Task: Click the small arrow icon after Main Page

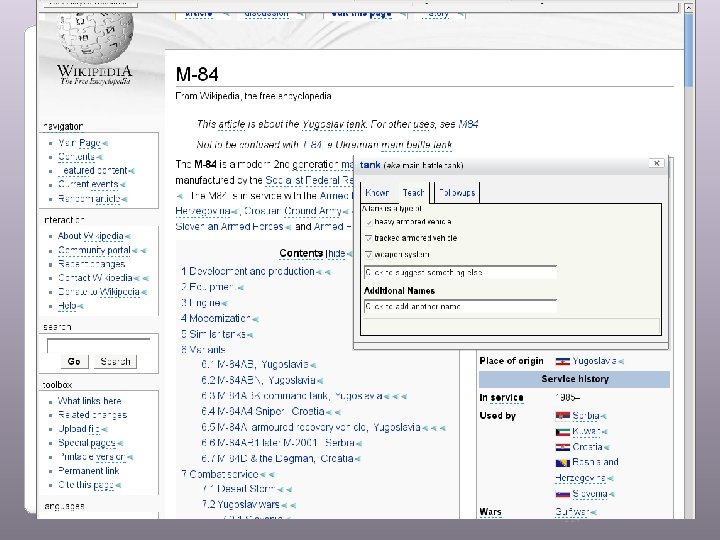Action: pyautogui.click(x=105, y=144)
